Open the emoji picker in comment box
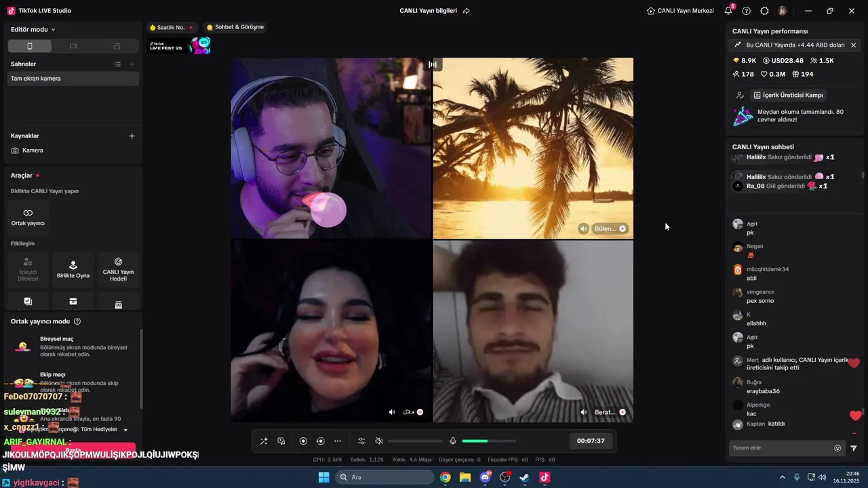Image resolution: width=868 pixels, height=488 pixels. pos(837,448)
